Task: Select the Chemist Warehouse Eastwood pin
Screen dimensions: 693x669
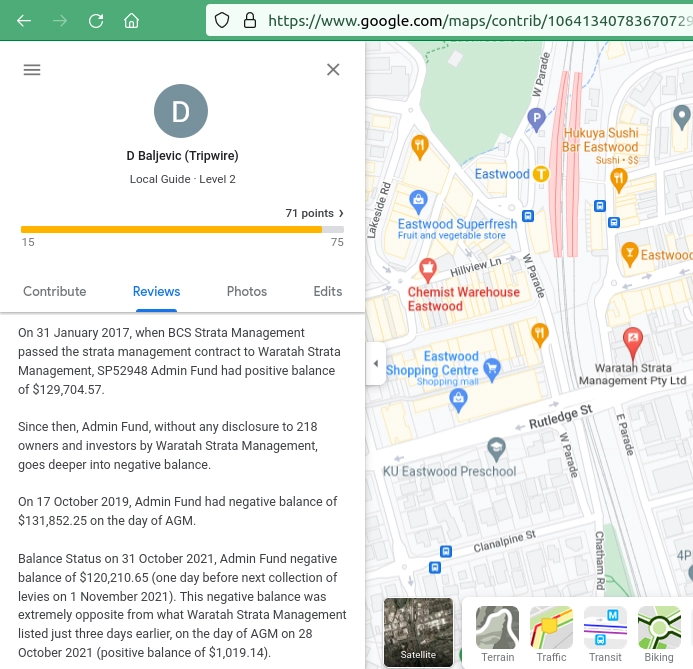Action: click(427, 270)
